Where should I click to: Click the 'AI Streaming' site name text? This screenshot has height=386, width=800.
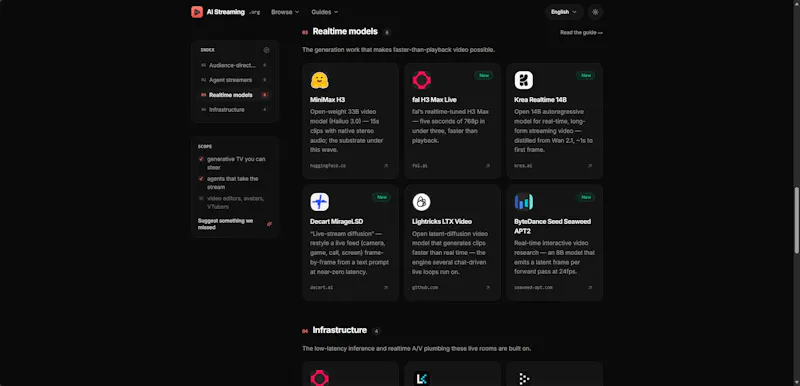coord(226,12)
